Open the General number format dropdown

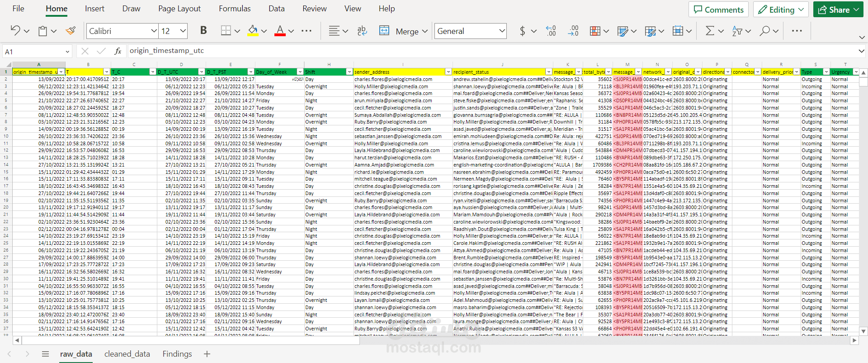(502, 31)
